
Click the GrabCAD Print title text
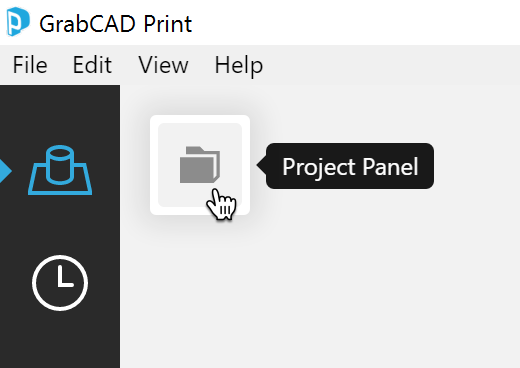pyautogui.click(x=116, y=24)
